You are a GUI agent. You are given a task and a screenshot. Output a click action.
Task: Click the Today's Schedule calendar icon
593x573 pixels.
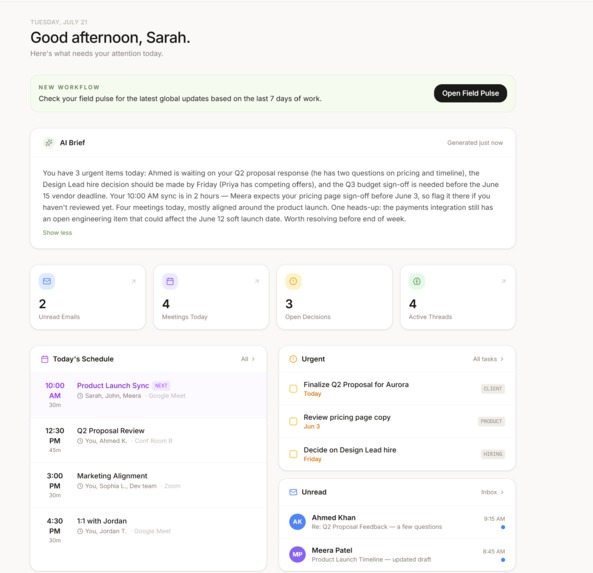pyautogui.click(x=45, y=359)
